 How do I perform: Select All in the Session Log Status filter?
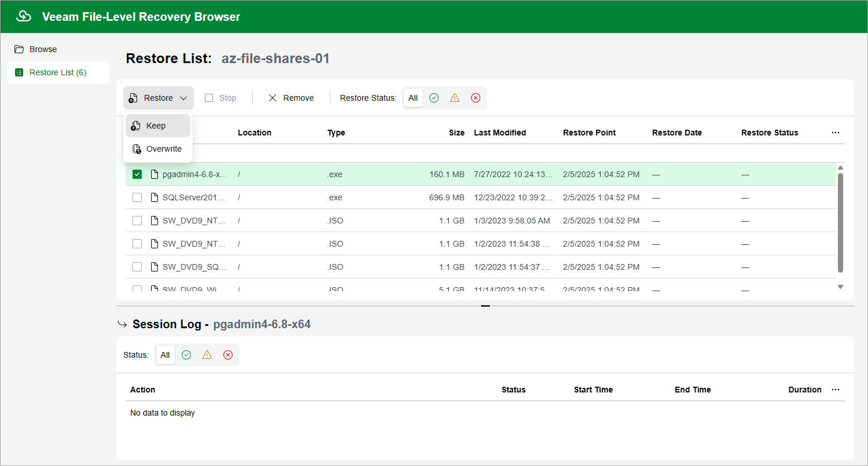pos(165,355)
